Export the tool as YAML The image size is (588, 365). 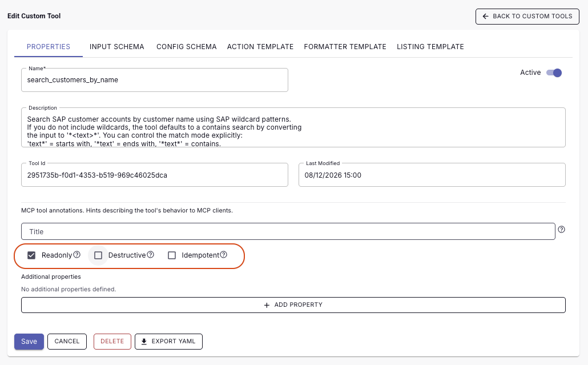[x=169, y=342]
